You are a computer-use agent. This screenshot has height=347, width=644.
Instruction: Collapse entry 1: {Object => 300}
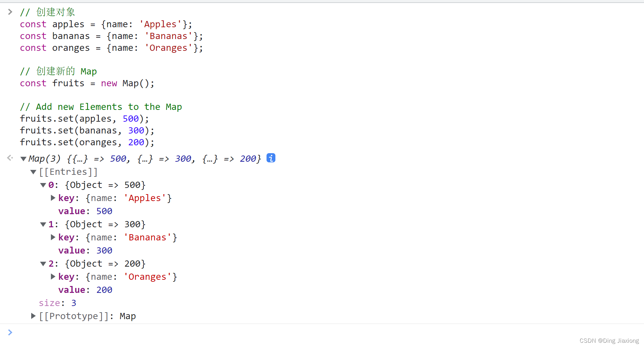tap(43, 224)
